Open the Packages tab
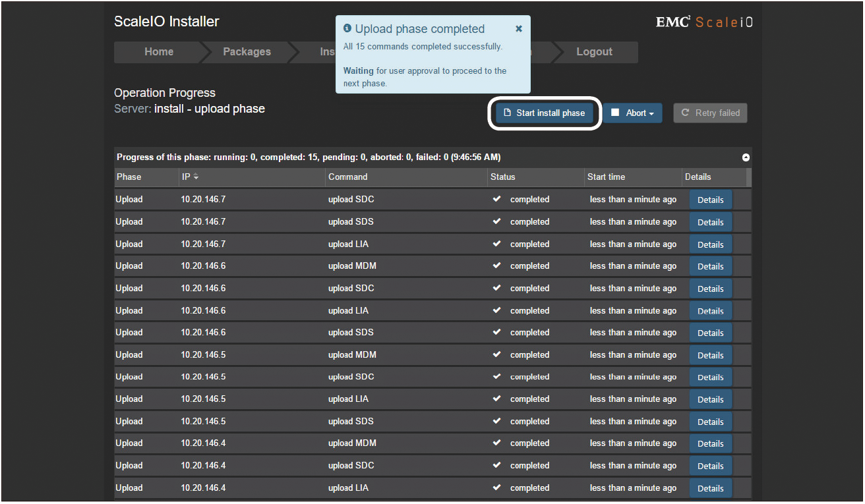 point(247,52)
